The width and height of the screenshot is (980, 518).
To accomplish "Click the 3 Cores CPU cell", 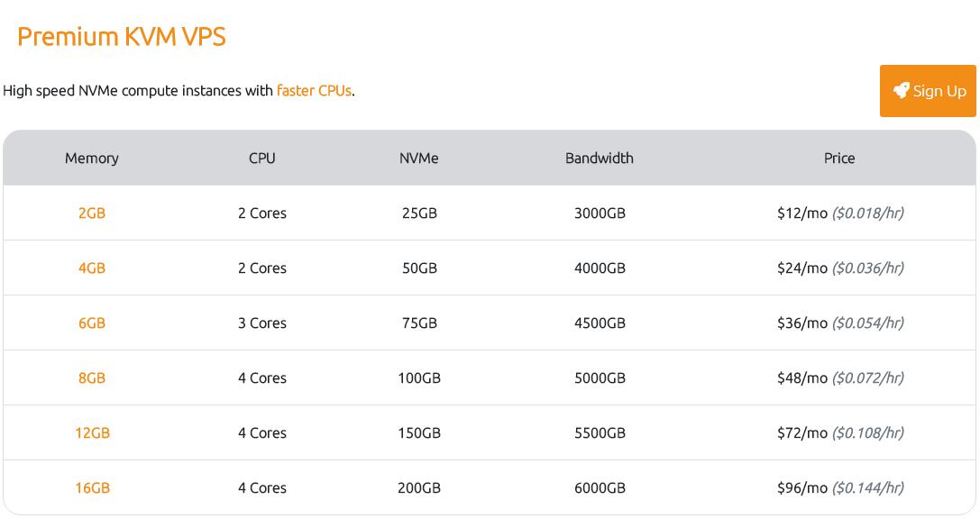I will point(262,323).
